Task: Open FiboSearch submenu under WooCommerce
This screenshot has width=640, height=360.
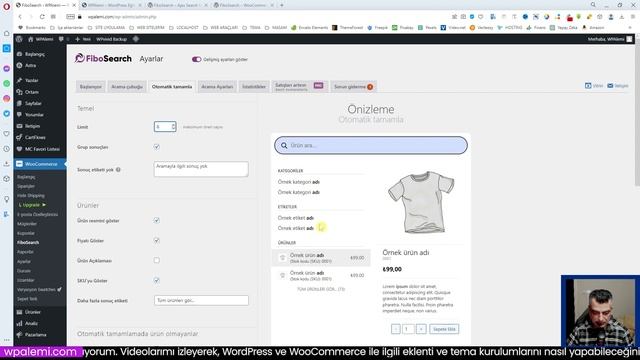Action: click(28, 242)
